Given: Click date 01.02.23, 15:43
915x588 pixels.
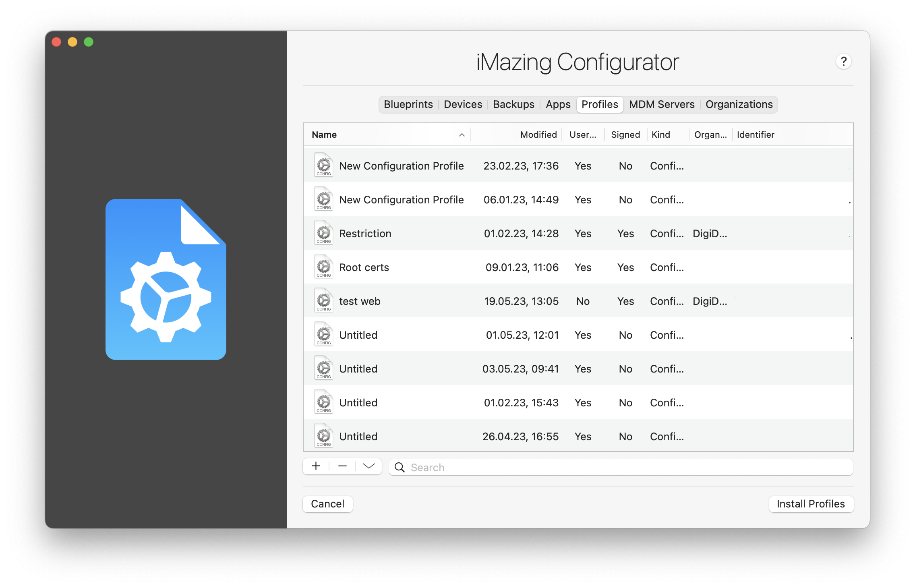Looking at the screenshot, I should pyautogui.click(x=521, y=403).
